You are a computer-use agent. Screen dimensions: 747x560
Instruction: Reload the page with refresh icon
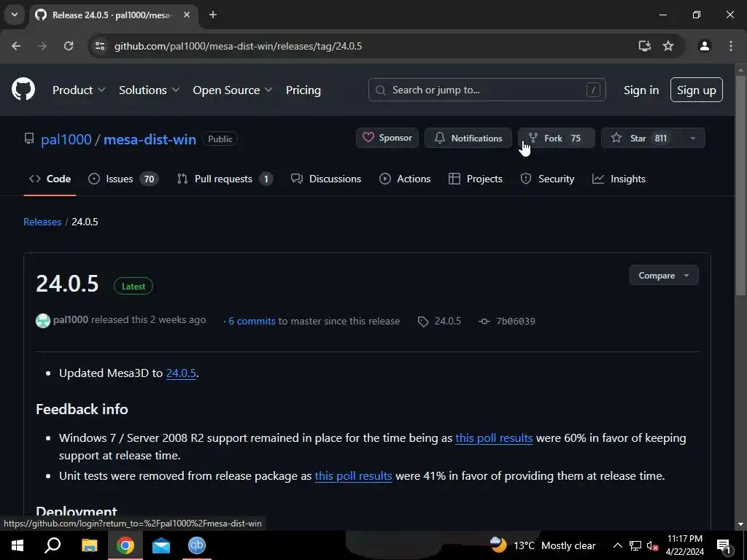(x=69, y=46)
